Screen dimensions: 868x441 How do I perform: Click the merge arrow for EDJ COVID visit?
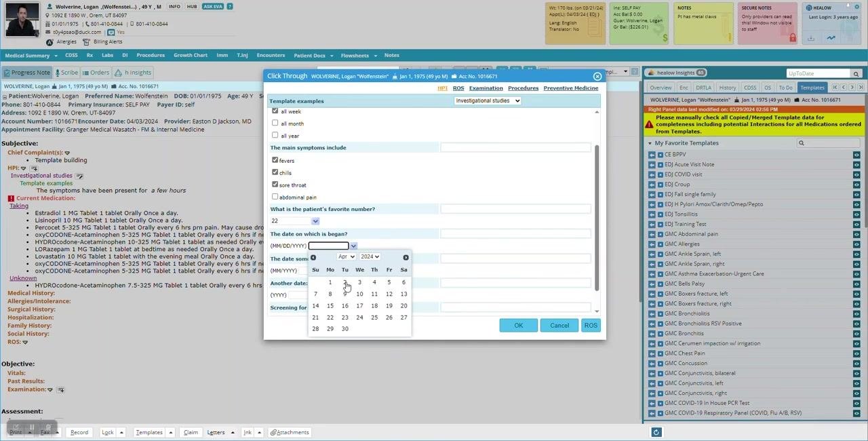652,174
